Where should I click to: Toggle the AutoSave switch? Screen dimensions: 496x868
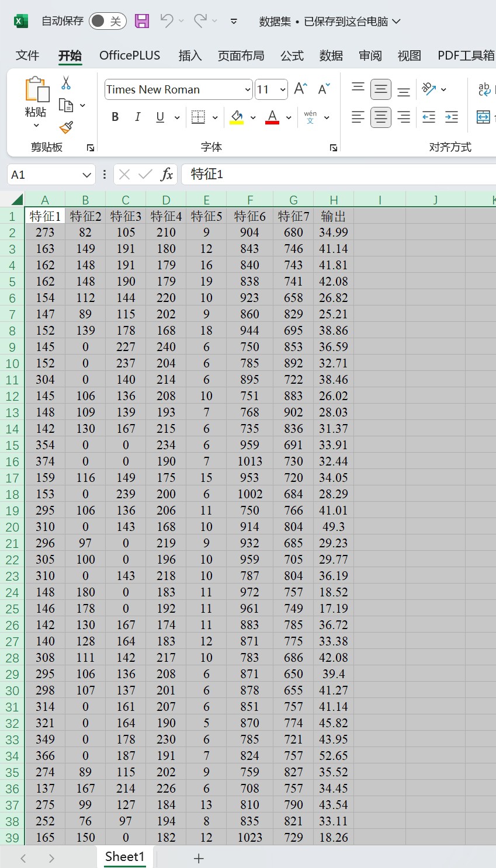108,22
